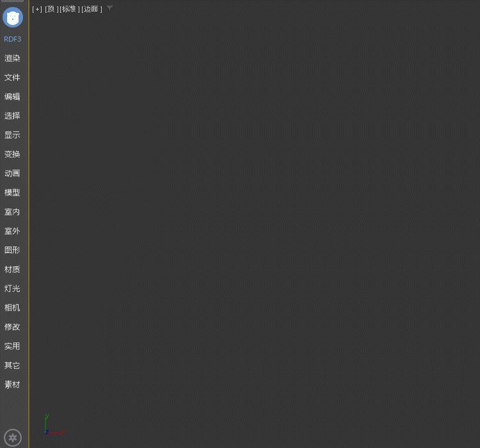Click the 灯光 sidebar item
This screenshot has height=448, width=480.
13,289
